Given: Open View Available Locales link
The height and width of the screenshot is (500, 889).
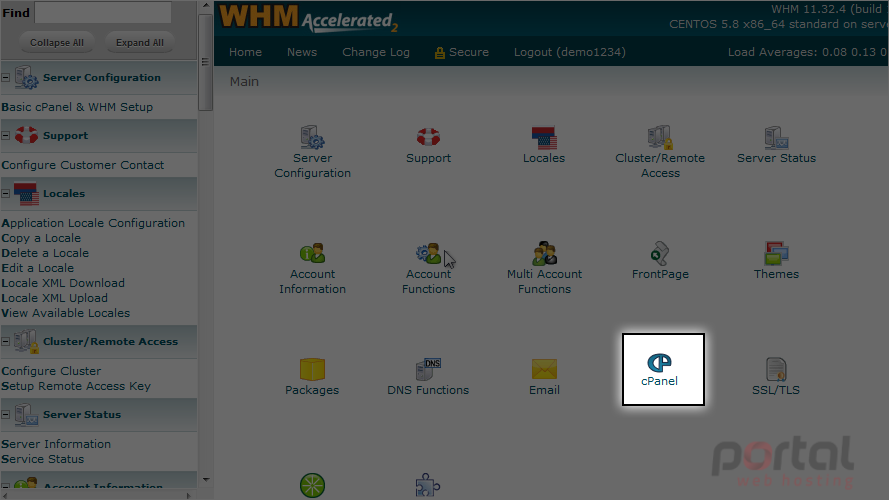Looking at the screenshot, I should [x=65, y=313].
